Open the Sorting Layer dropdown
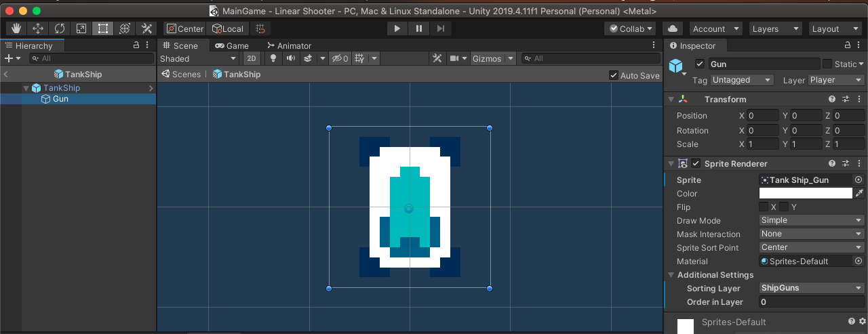Viewport: 868px width, 334px height. pos(812,288)
